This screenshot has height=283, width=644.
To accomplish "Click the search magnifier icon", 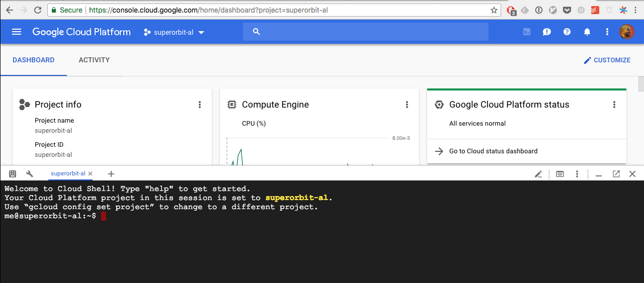I will (x=256, y=32).
